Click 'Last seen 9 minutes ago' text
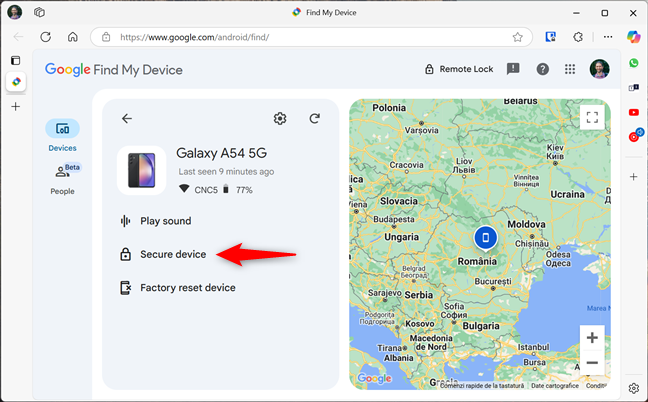Image resolution: width=648 pixels, height=402 pixels. pyautogui.click(x=226, y=171)
